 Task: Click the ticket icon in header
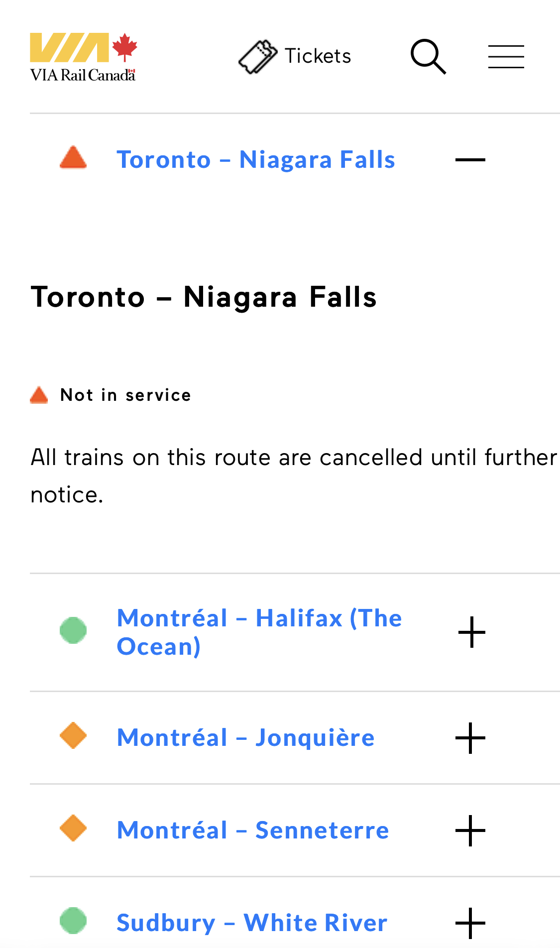point(258,57)
